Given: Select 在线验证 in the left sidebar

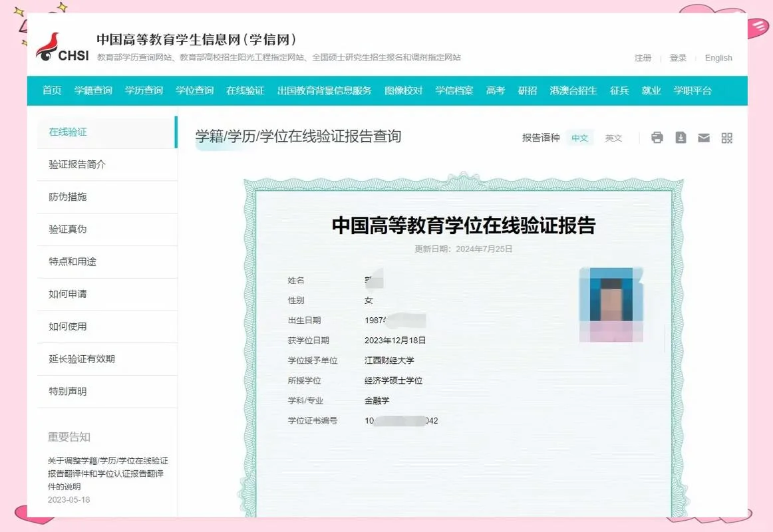Looking at the screenshot, I should coord(107,132).
